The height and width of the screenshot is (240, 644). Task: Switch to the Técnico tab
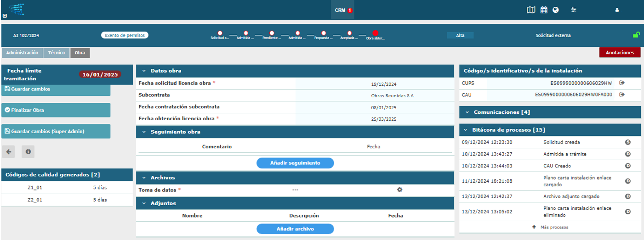[x=57, y=53]
